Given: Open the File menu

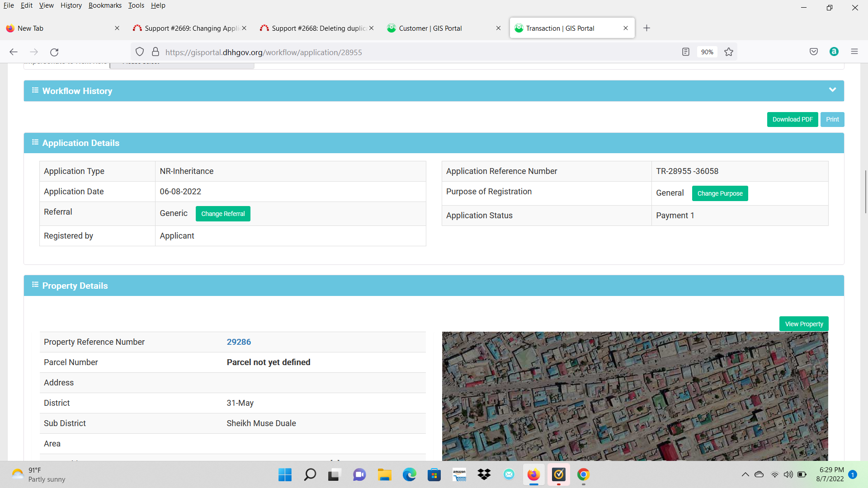Looking at the screenshot, I should [9, 5].
